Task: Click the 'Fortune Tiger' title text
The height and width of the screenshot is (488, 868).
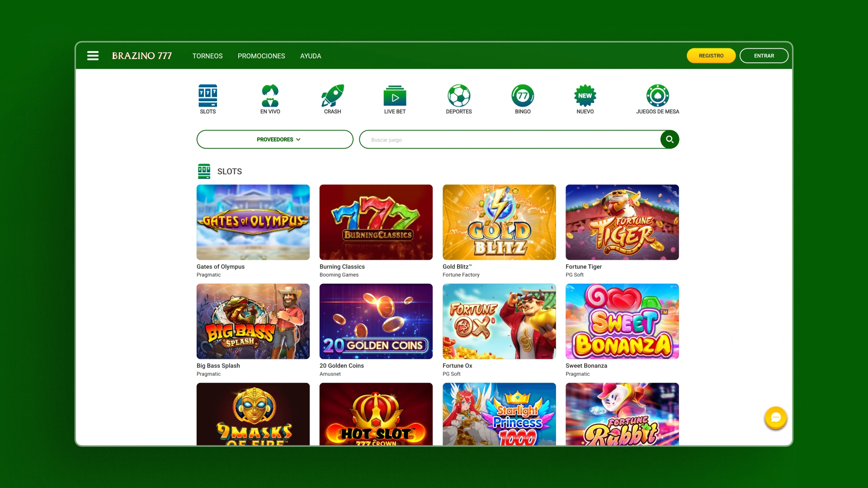Action: (584, 267)
